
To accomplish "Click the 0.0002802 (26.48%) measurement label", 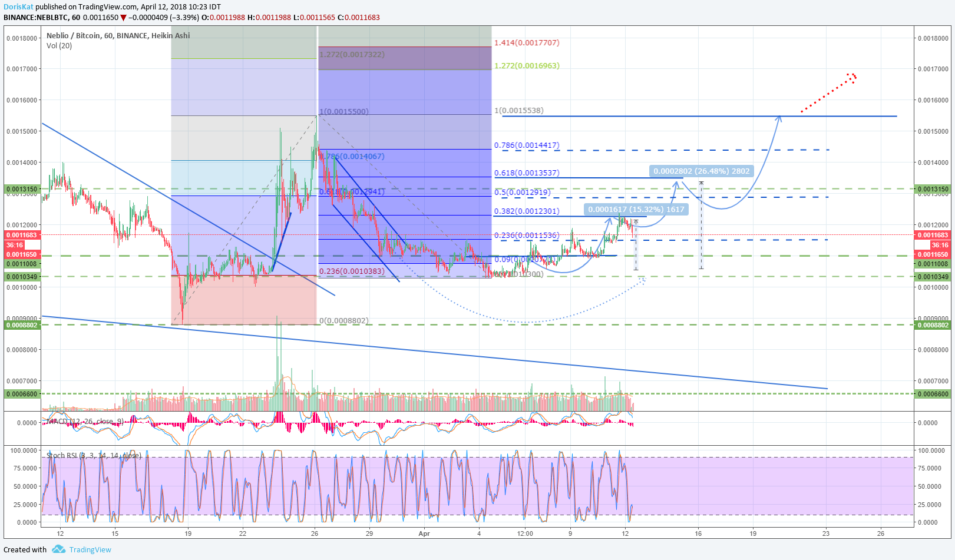I will (x=701, y=171).
